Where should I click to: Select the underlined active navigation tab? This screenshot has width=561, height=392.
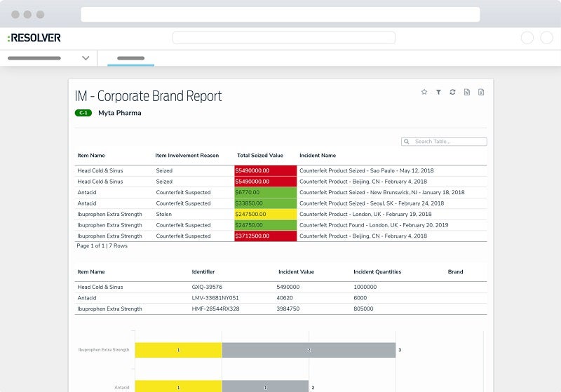click(x=130, y=58)
